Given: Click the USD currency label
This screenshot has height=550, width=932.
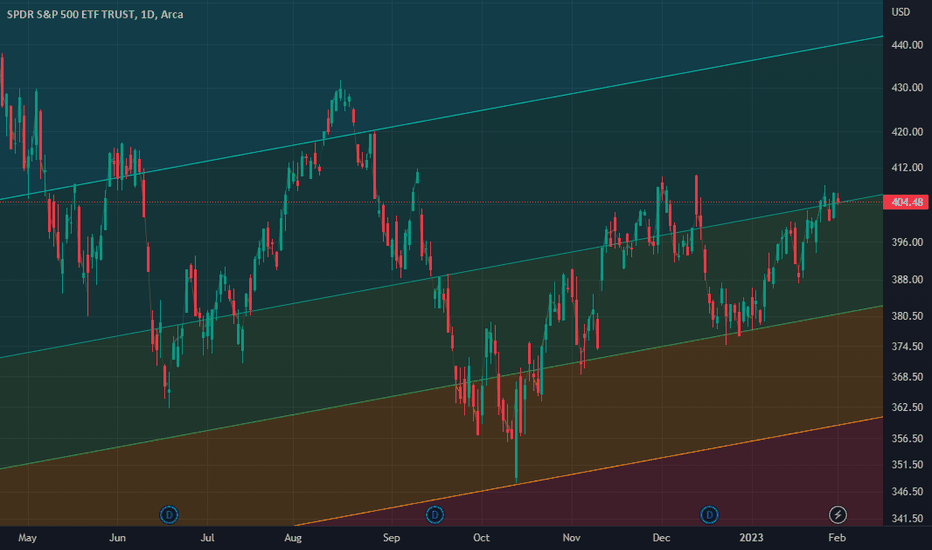Looking at the screenshot, I should click(900, 12).
